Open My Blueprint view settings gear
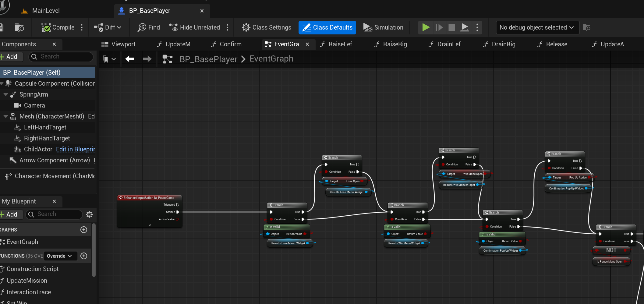644x304 pixels. [x=89, y=214]
